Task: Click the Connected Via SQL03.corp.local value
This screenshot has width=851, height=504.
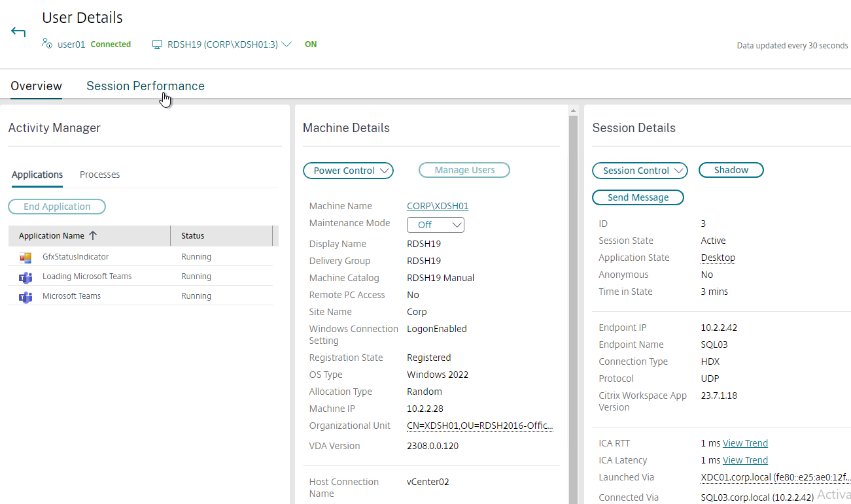Action: (x=757, y=497)
